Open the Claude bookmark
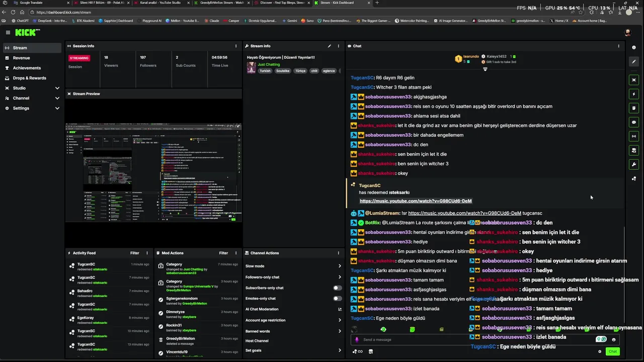Screen dimensions: 644x362 click(x=211, y=21)
